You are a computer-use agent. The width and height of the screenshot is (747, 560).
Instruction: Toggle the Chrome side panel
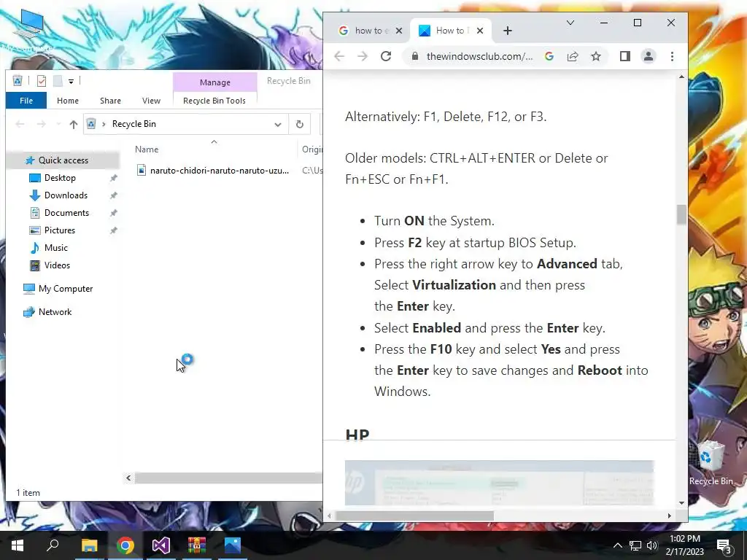point(625,56)
